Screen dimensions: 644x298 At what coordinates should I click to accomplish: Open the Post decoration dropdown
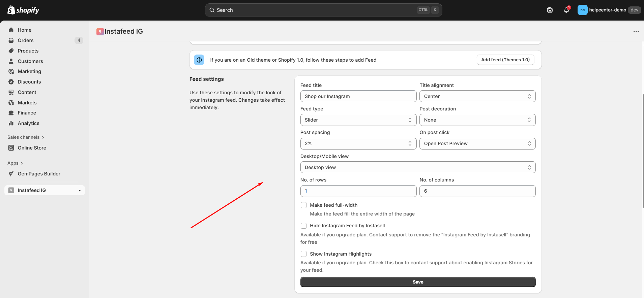477,120
